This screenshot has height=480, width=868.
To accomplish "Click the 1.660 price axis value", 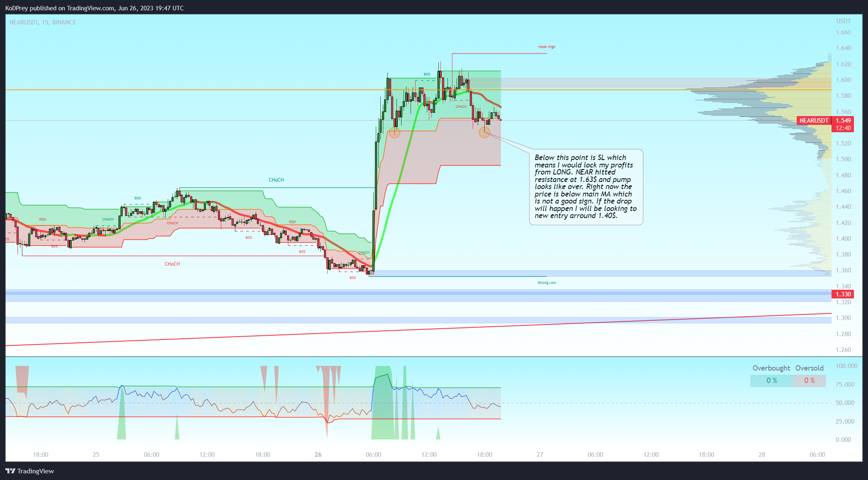I will (x=843, y=32).
